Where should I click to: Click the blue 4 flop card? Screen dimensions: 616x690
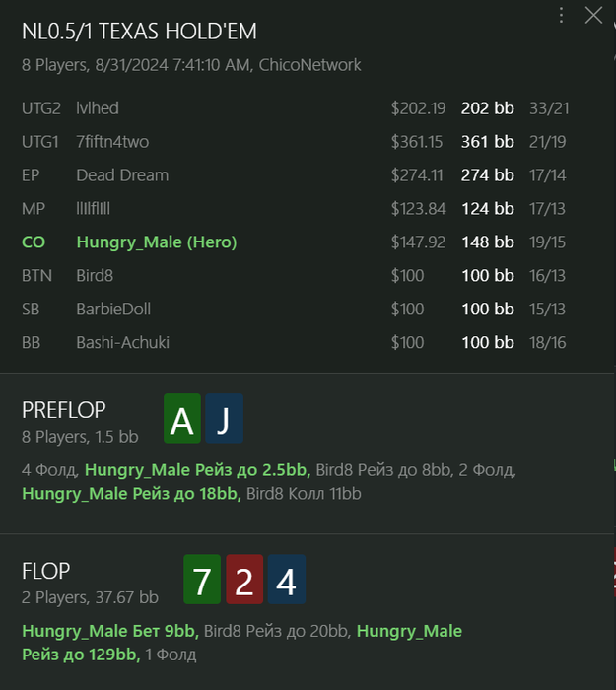pyautogui.click(x=286, y=581)
